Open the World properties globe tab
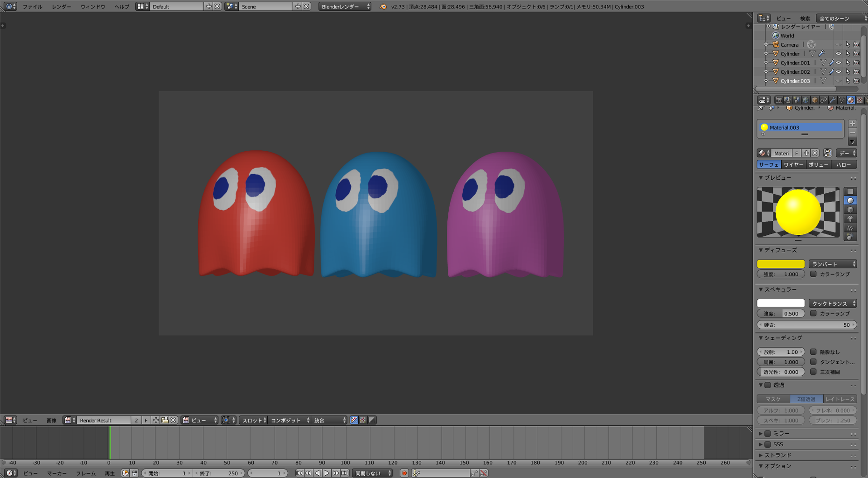The width and height of the screenshot is (868, 478). (806, 100)
